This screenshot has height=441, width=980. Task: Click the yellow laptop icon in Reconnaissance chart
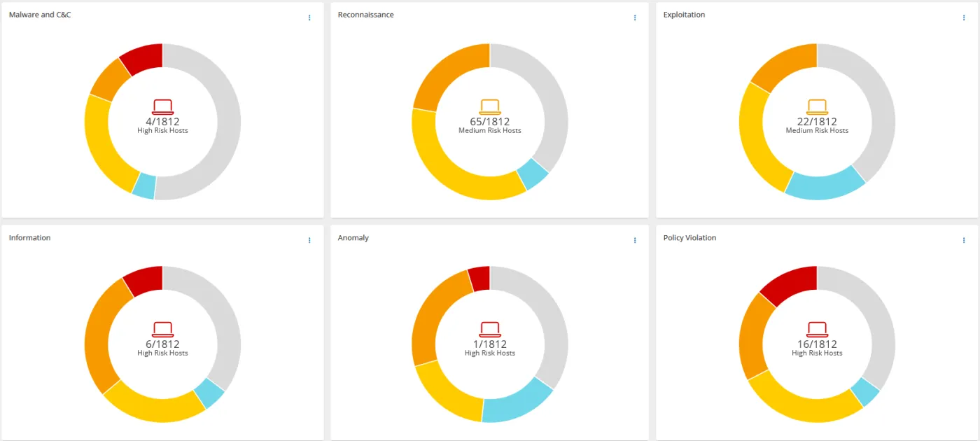click(x=490, y=107)
